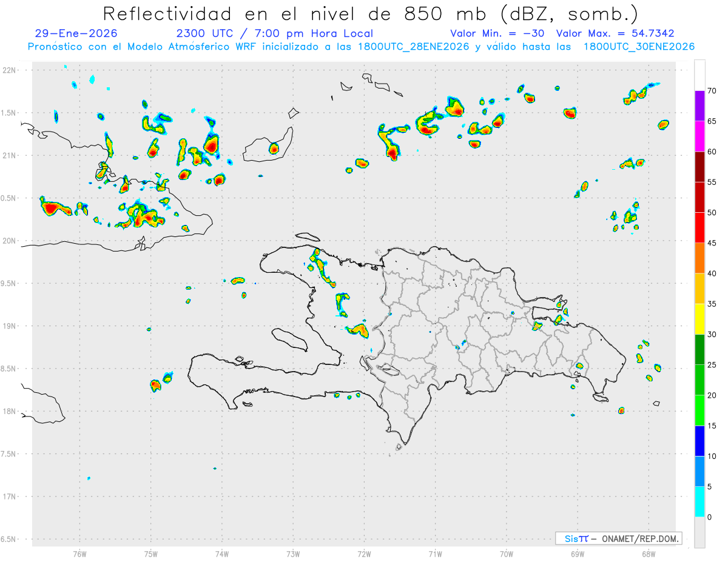
Task: Click the latitude axis label '7.5N'
Action: tap(9, 454)
